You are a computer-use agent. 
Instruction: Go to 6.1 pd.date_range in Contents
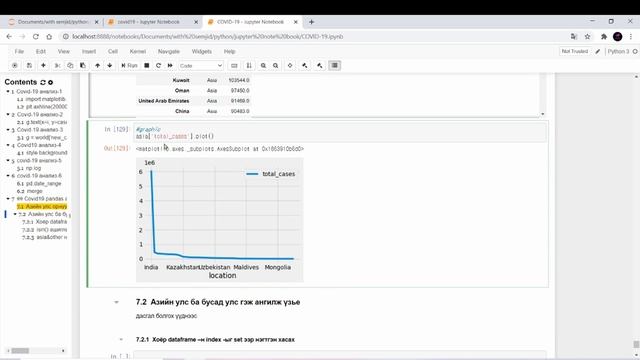[39, 184]
